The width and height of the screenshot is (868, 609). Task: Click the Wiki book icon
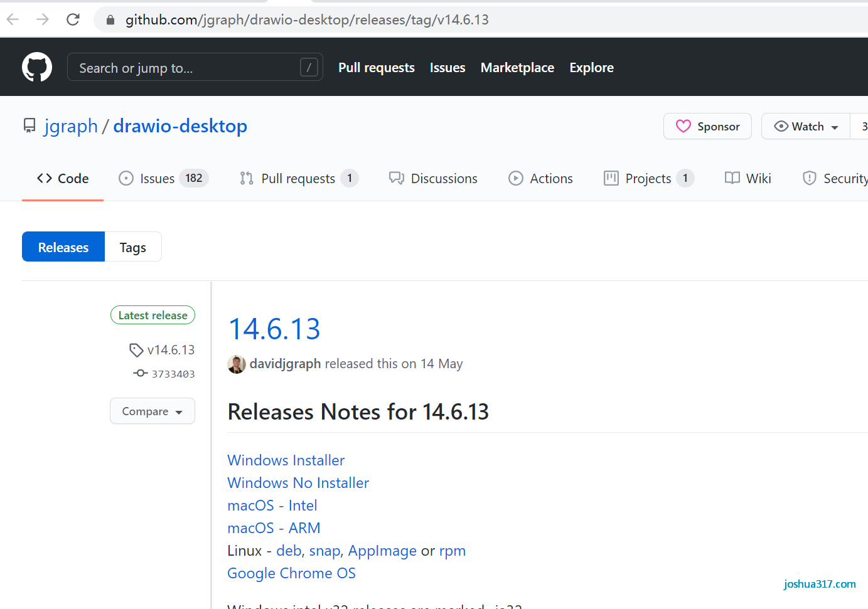(732, 178)
